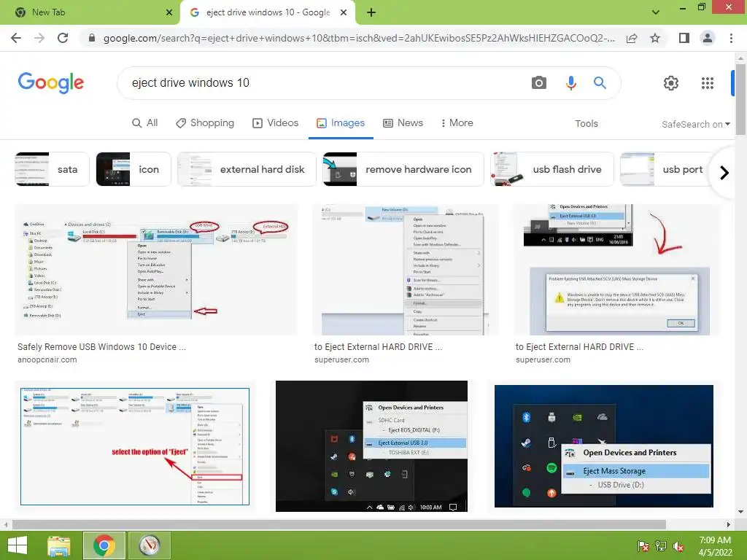
Task: Open the superuser context menu image result
Action: click(406, 270)
